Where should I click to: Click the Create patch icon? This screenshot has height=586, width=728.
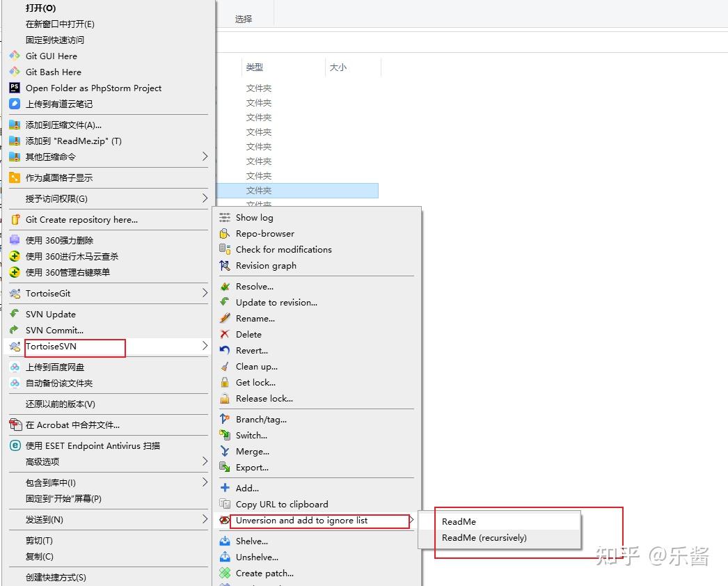225,573
